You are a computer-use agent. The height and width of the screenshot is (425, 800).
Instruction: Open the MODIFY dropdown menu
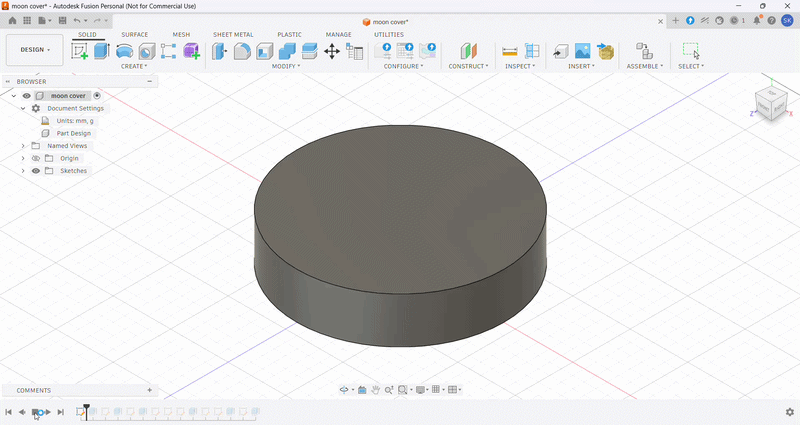[x=286, y=66]
